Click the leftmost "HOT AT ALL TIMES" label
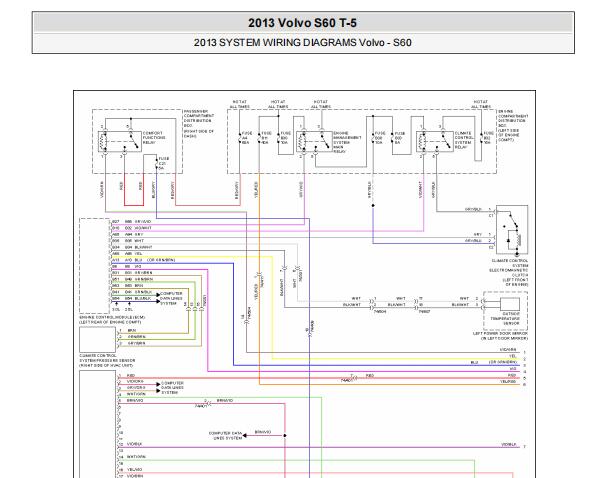Viewport: 604px width, 478px height. pyautogui.click(x=240, y=104)
